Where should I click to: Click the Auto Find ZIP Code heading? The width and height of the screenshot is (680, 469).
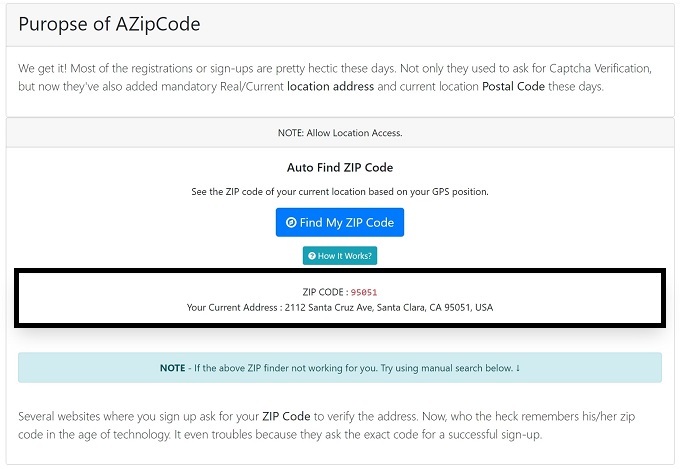click(x=339, y=168)
